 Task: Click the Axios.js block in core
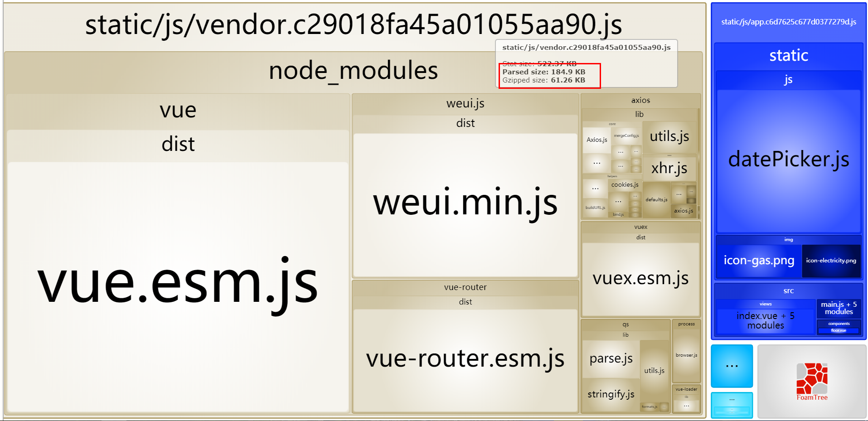[x=596, y=140]
